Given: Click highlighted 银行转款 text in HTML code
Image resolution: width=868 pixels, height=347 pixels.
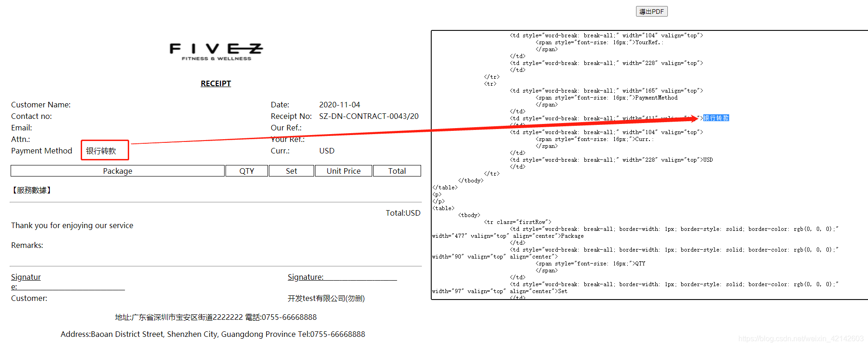Looking at the screenshot, I should (716, 118).
